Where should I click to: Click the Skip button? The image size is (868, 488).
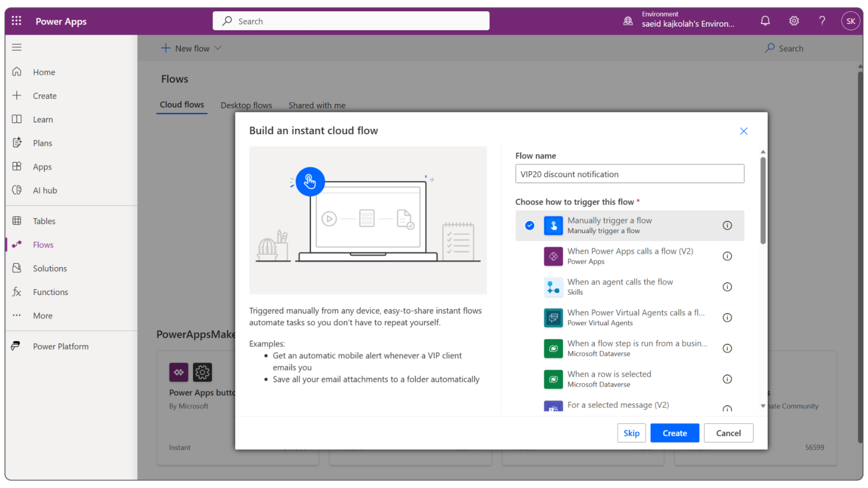632,433
